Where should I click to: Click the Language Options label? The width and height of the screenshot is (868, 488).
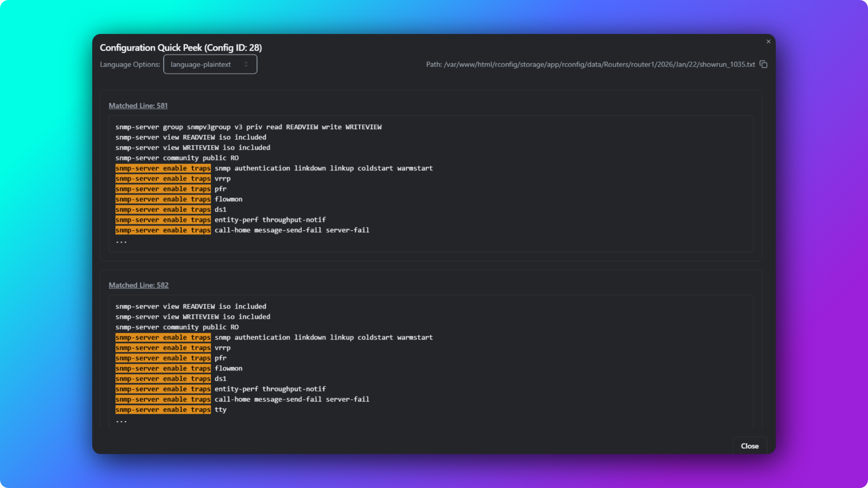point(130,64)
